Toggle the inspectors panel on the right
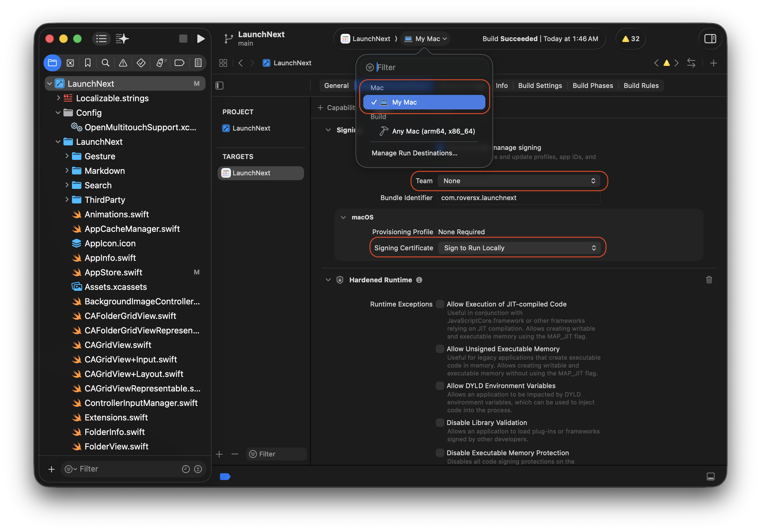The image size is (761, 532). click(x=710, y=39)
